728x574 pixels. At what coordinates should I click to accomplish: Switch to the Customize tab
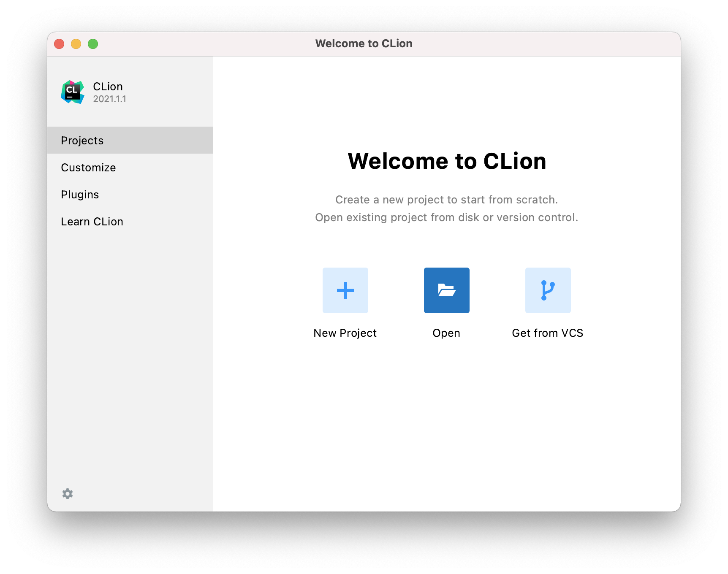88,168
